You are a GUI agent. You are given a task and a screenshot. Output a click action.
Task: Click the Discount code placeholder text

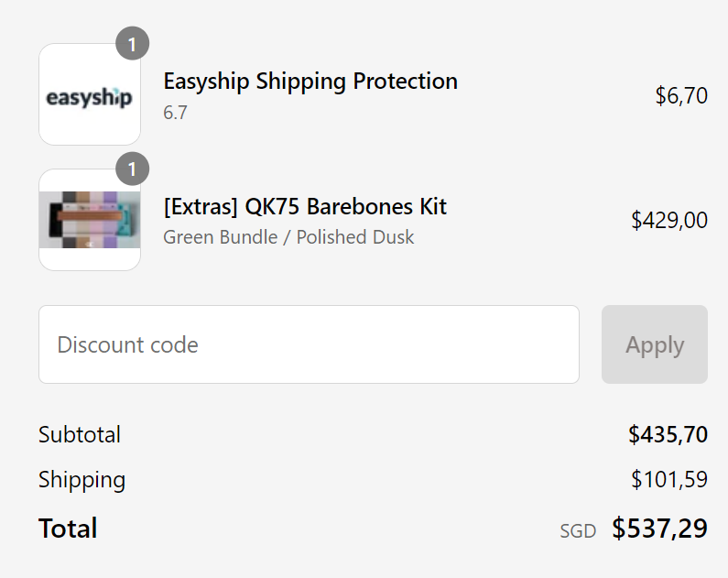pos(127,344)
